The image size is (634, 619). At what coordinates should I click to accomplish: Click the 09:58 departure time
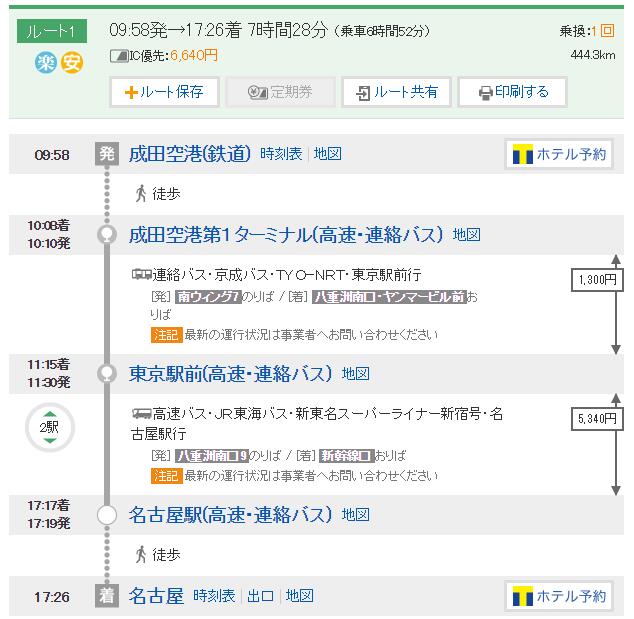pyautogui.click(x=52, y=154)
